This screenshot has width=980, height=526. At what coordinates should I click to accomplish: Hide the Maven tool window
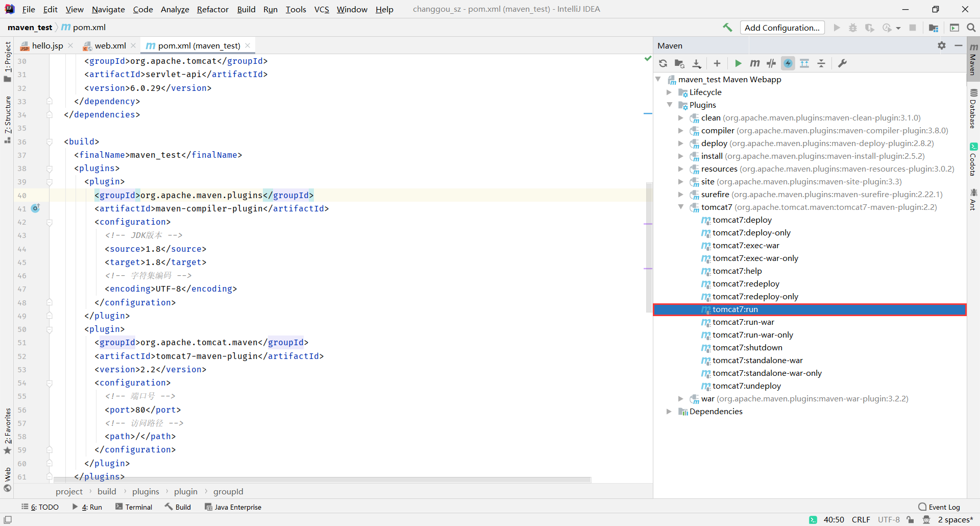959,45
